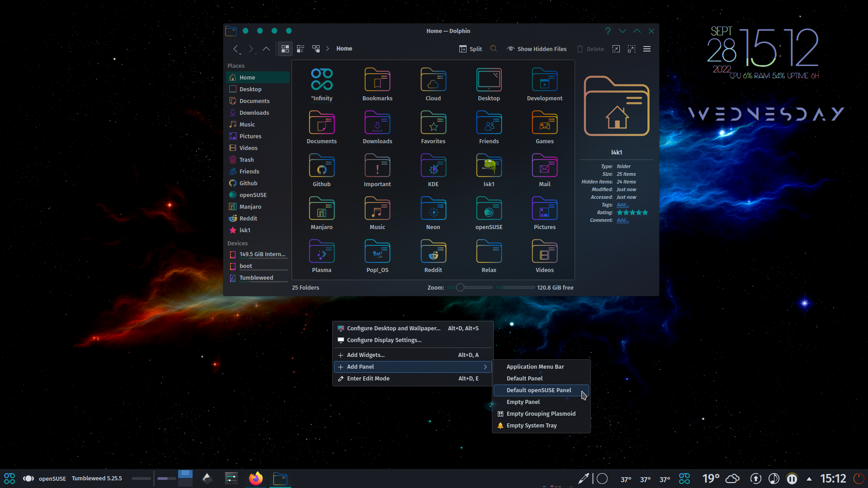Enable Split view in Dolphin
Viewport: 868px width, 488px height.
click(x=471, y=48)
